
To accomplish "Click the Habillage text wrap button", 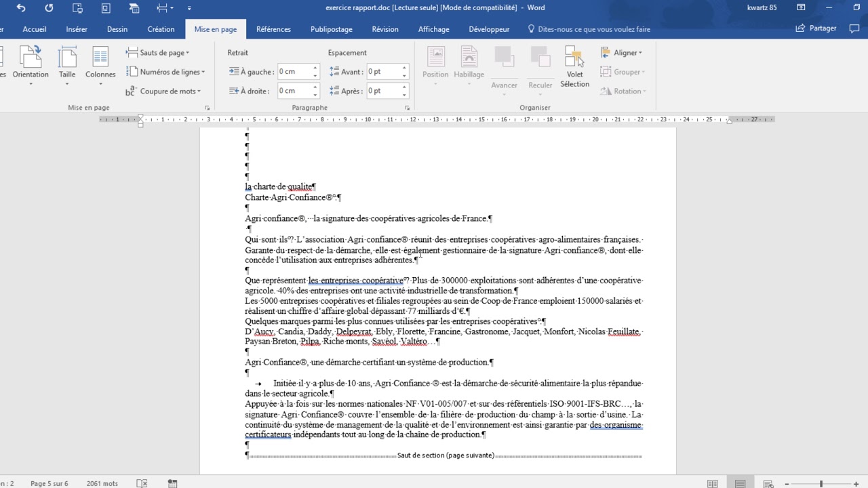I will click(x=469, y=66).
